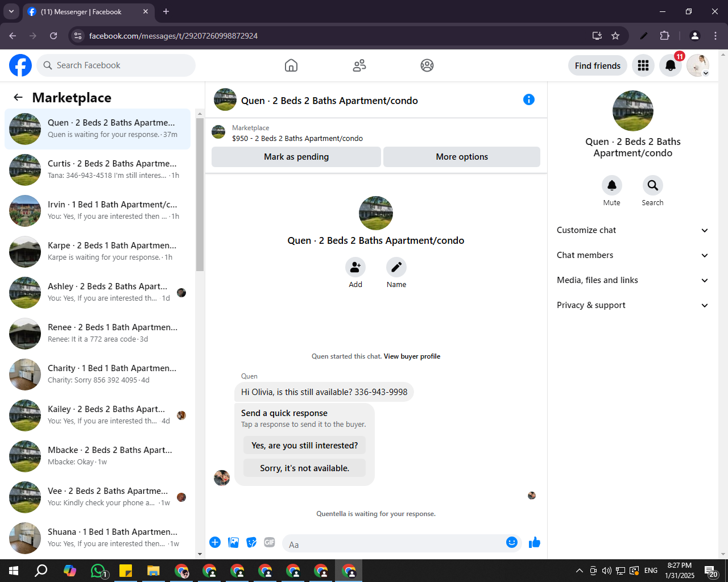728x582 pixels.
Task: Send quick reply 'Yes, are you still interested?'
Action: [305, 445]
